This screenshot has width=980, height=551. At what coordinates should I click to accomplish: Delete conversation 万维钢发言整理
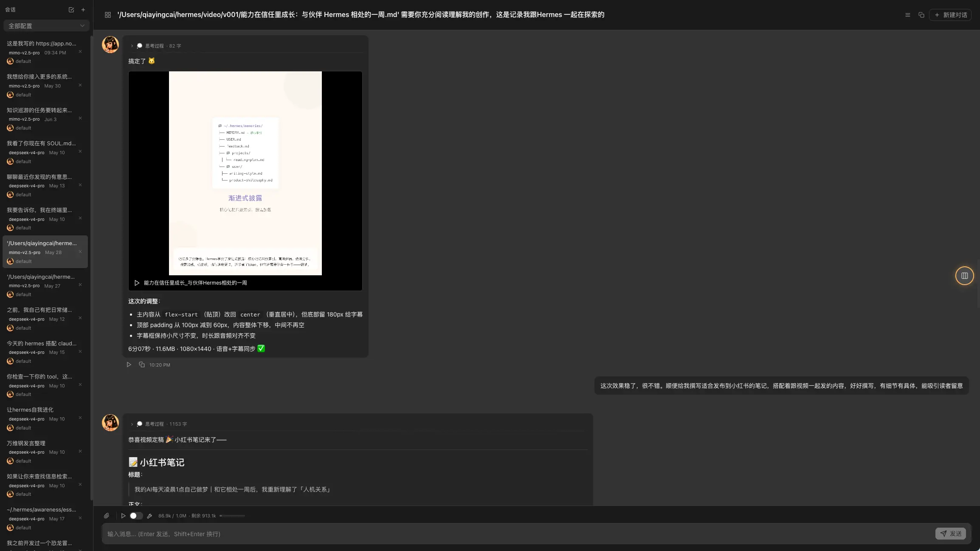(80, 452)
